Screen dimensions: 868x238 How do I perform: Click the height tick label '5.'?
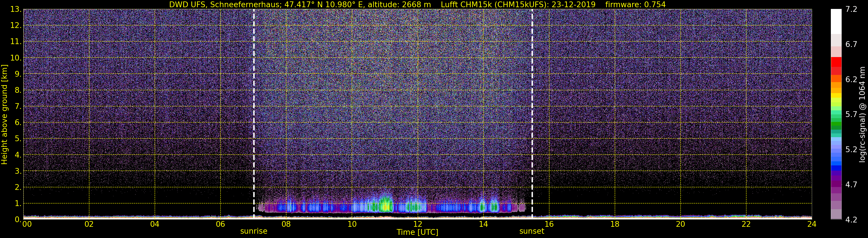point(18,139)
